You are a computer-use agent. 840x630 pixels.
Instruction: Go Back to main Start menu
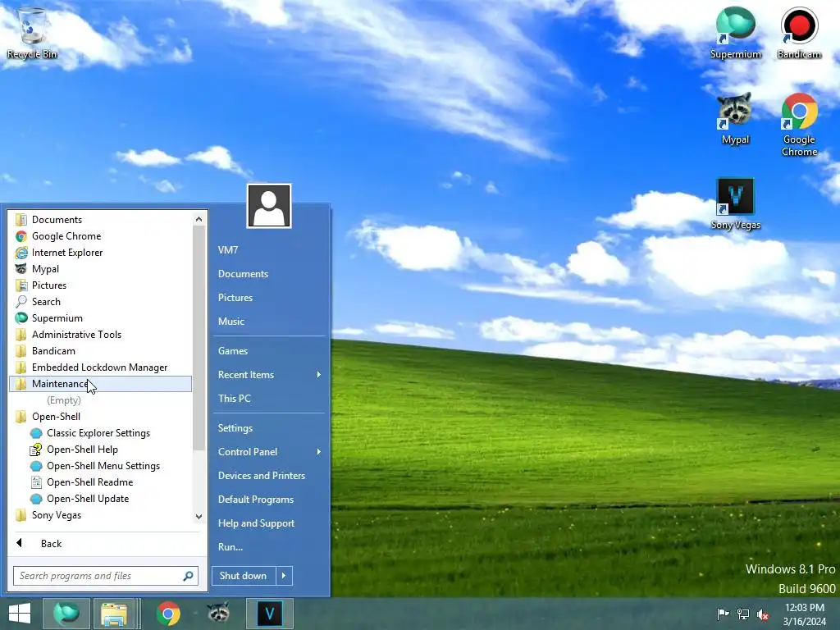pos(105,544)
